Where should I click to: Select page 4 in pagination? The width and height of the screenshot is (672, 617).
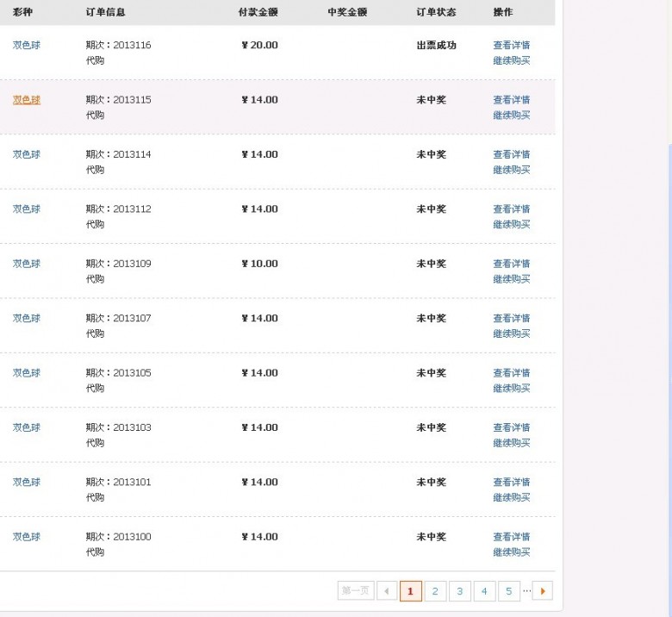pos(484,591)
